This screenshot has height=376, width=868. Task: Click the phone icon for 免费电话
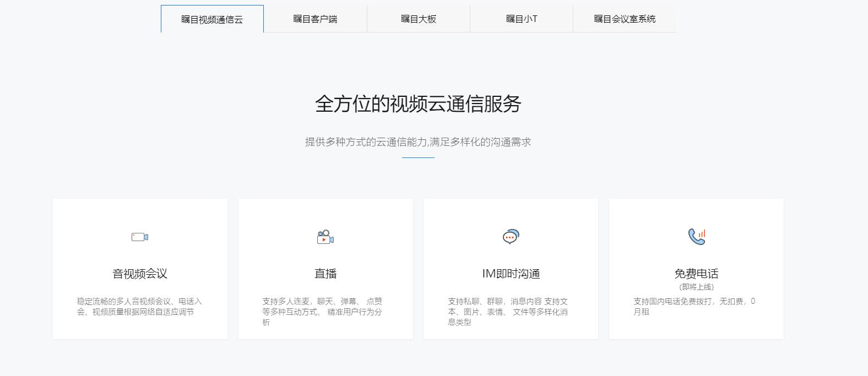[x=696, y=236]
